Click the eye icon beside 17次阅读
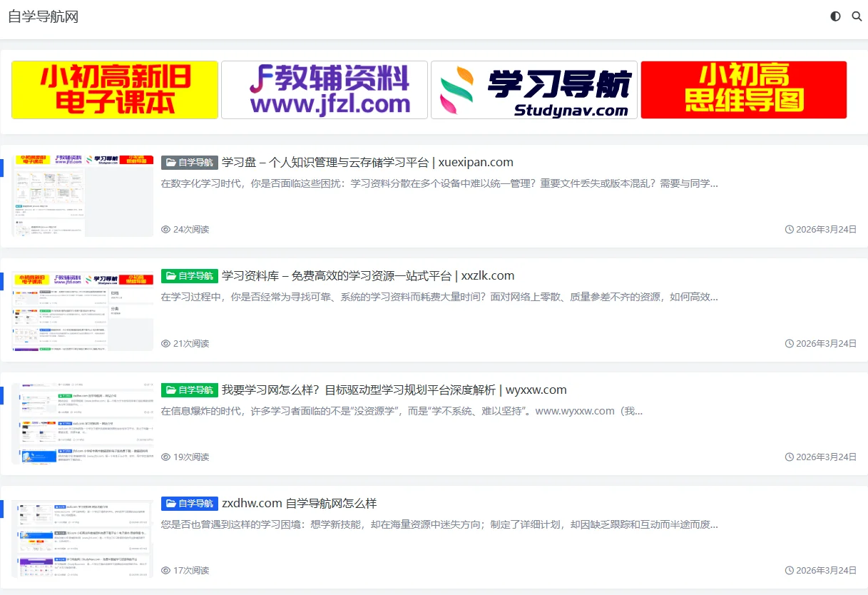 click(x=165, y=570)
